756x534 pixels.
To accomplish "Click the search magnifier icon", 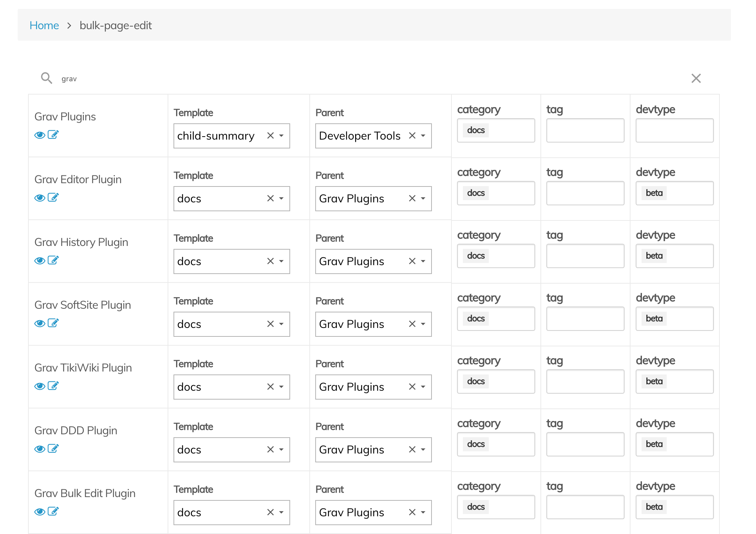I will (47, 78).
